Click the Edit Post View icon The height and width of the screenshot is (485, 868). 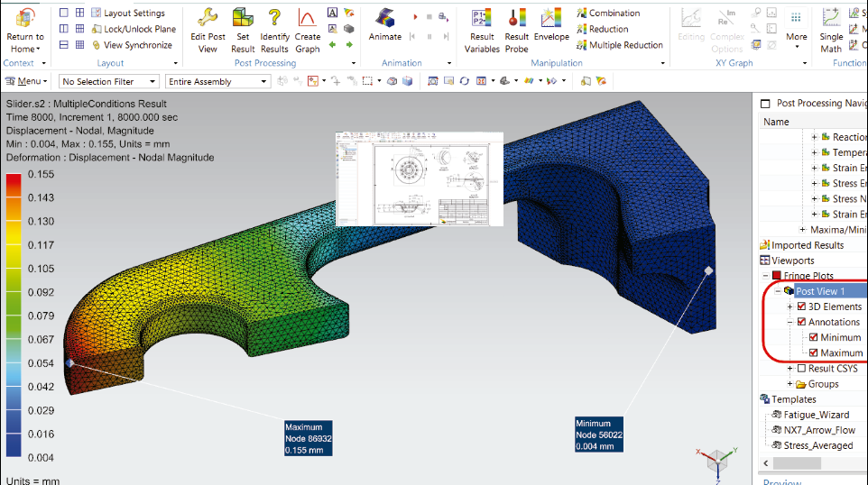pyautogui.click(x=208, y=18)
